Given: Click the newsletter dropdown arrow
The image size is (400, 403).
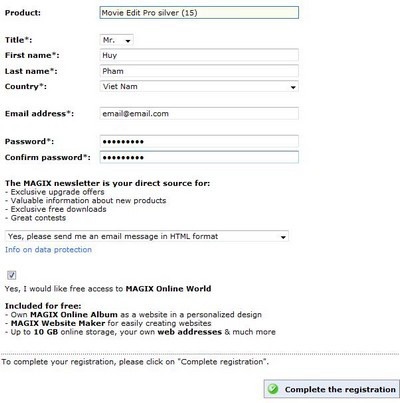Looking at the screenshot, I should (x=283, y=237).
